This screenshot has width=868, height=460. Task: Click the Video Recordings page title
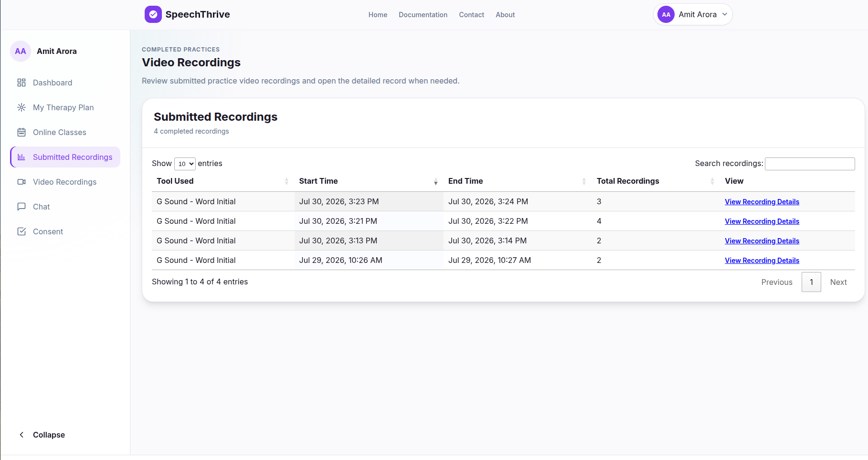[x=191, y=63]
